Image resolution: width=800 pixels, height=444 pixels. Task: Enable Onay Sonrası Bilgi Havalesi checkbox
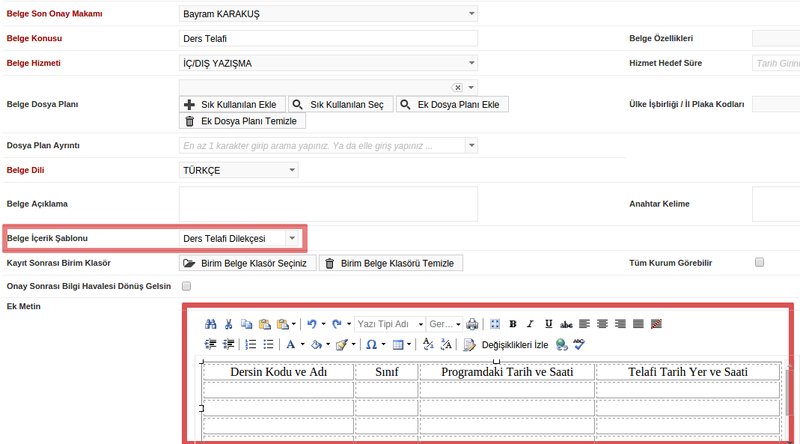(x=185, y=286)
